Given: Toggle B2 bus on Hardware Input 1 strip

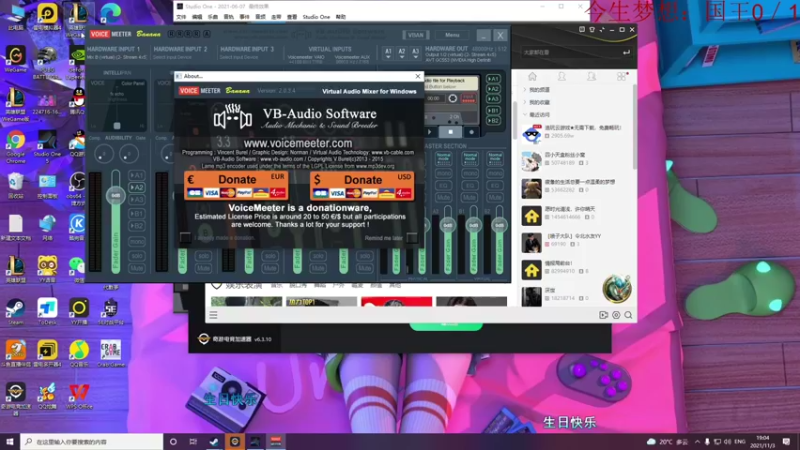Looking at the screenshot, I should pos(137,226).
